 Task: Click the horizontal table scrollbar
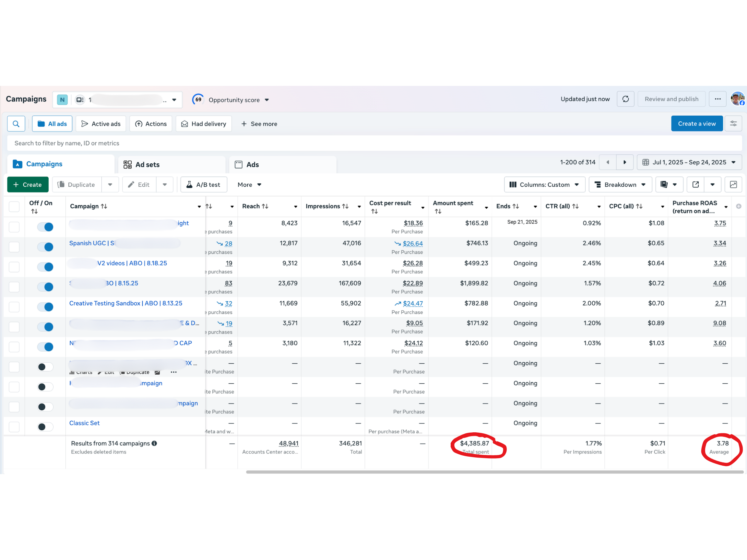pyautogui.click(x=494, y=472)
